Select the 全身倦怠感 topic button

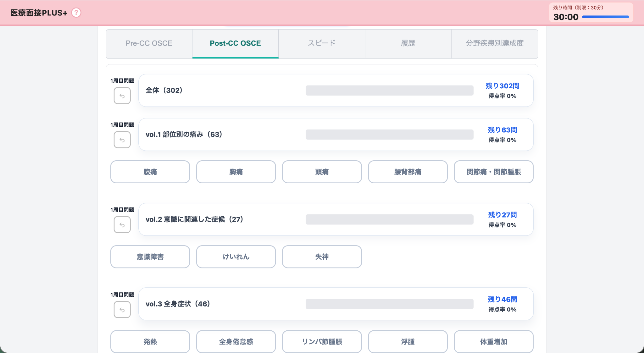236,342
